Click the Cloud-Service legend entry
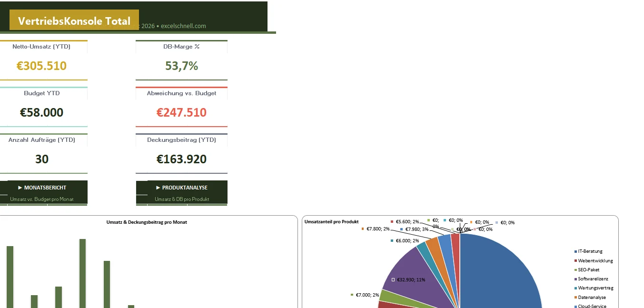Viewport: 644px width, 308px height. coord(590,307)
